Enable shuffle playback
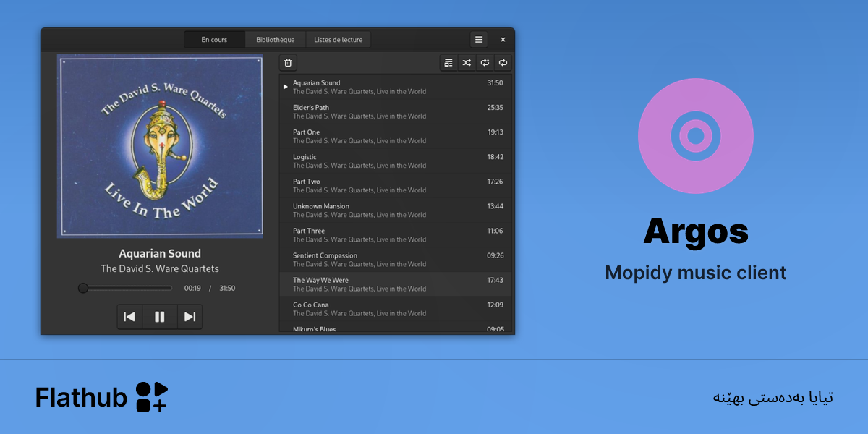The width and height of the screenshot is (868, 434). click(x=467, y=63)
